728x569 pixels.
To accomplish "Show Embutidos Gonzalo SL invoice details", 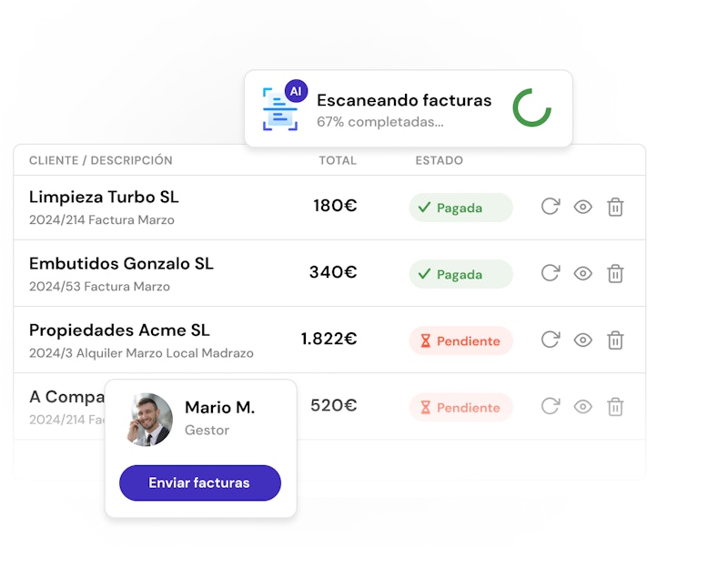I will pos(582,273).
